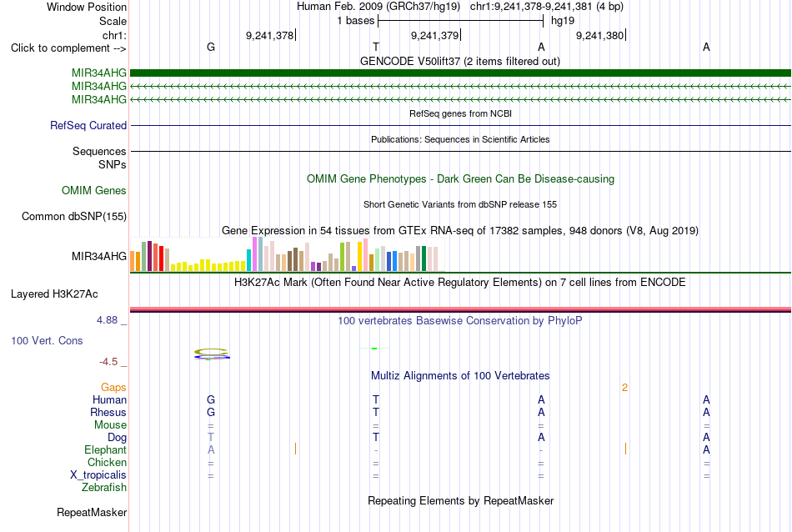Open the 'Publications: Sequences in Scientific Articles' title
Image resolution: width=792 pixels, height=532 pixels.
click(x=460, y=139)
